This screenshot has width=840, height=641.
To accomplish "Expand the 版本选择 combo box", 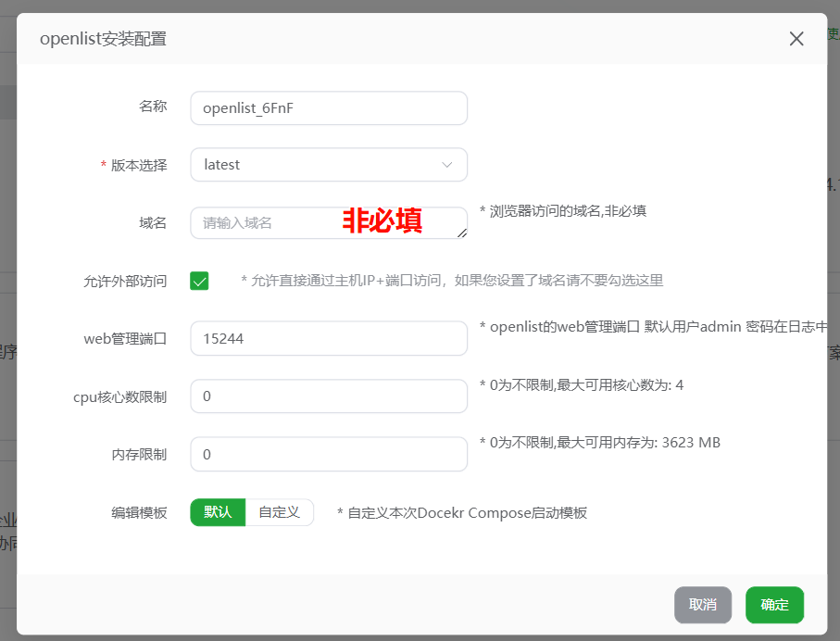I will click(329, 164).
